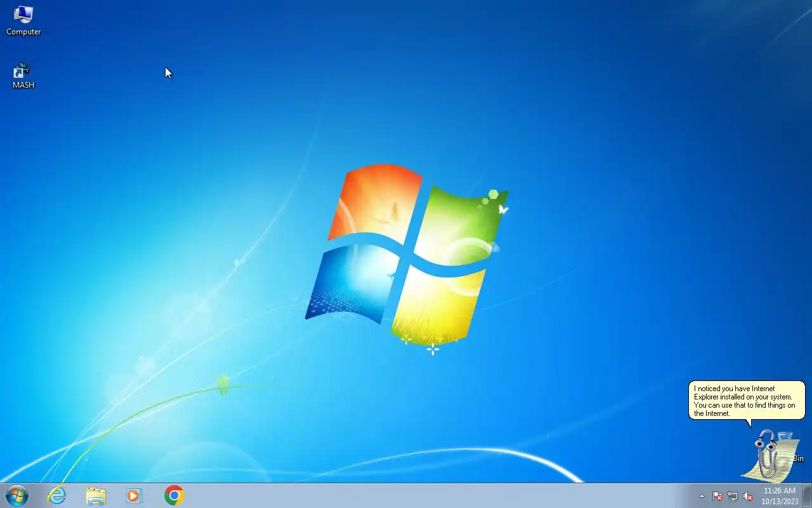Select the Computer desktop icon
This screenshot has height=508, width=812.
click(x=23, y=20)
